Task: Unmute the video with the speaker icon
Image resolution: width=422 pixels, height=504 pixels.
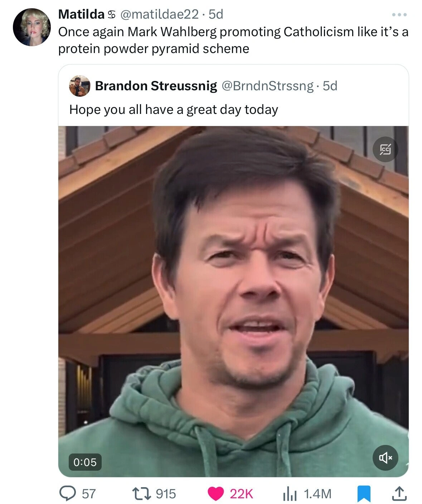Action: pyautogui.click(x=385, y=457)
